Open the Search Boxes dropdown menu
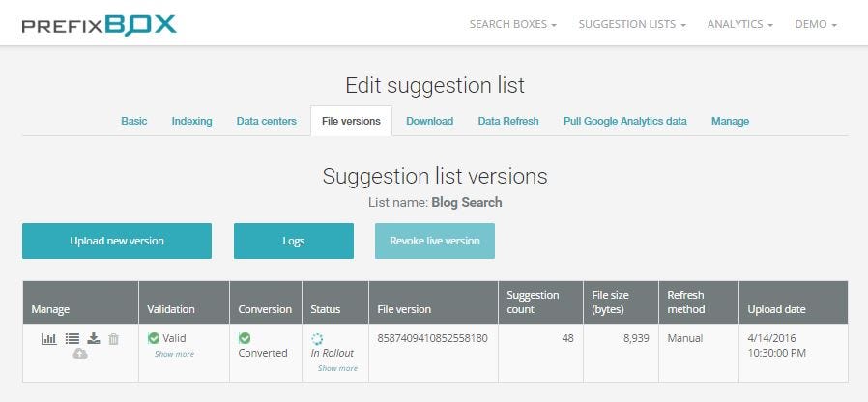 pos(512,24)
